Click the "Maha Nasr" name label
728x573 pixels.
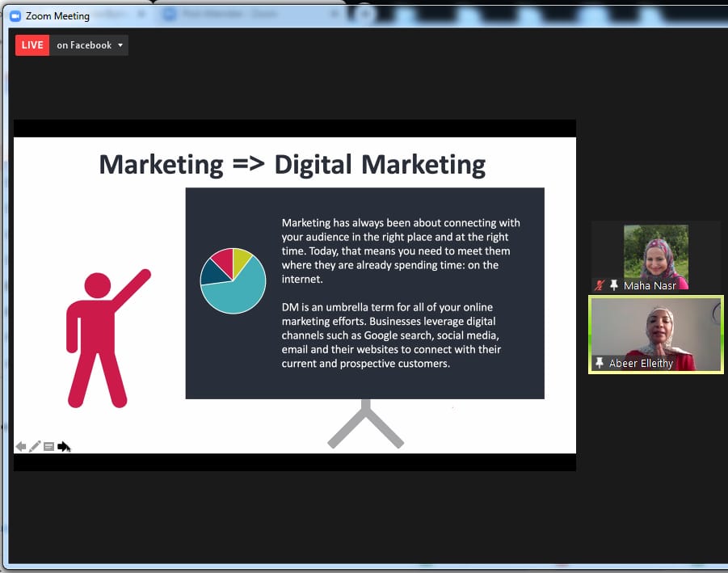point(650,285)
